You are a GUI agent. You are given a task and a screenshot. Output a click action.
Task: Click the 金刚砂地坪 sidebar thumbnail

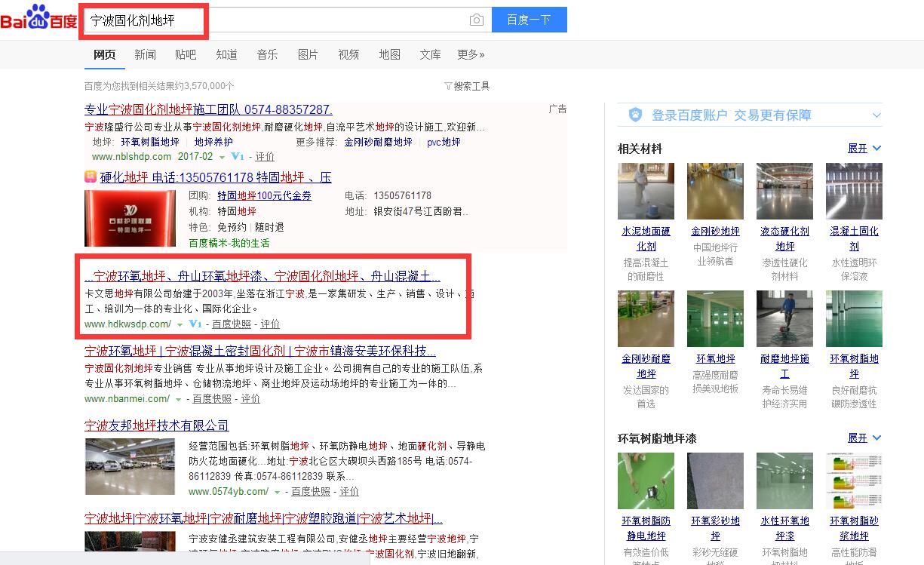715,191
